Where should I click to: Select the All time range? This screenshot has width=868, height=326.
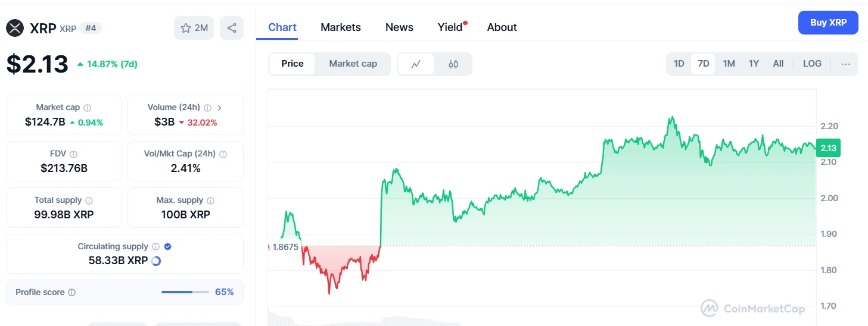coord(778,64)
